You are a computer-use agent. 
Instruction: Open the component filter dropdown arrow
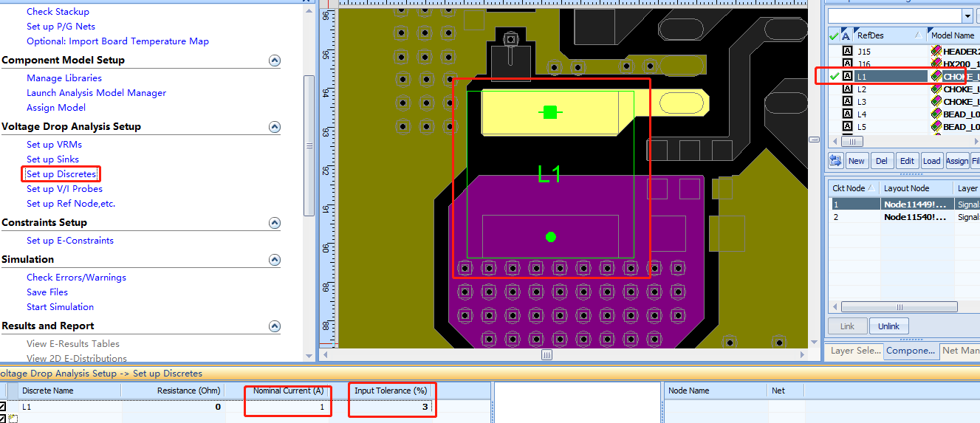[967, 16]
